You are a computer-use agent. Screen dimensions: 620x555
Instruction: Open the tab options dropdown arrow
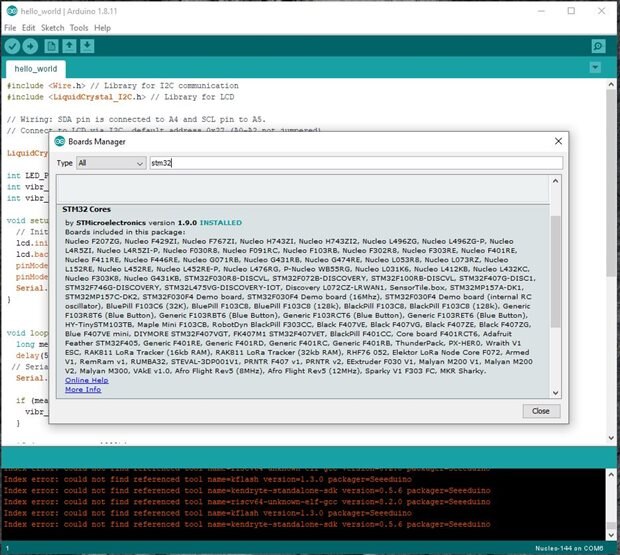pos(599,70)
